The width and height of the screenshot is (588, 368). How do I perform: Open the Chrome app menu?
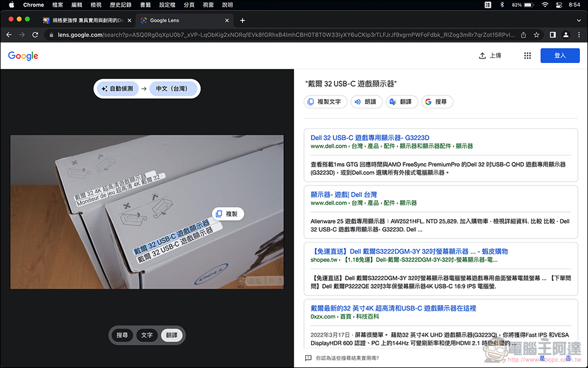34,5
